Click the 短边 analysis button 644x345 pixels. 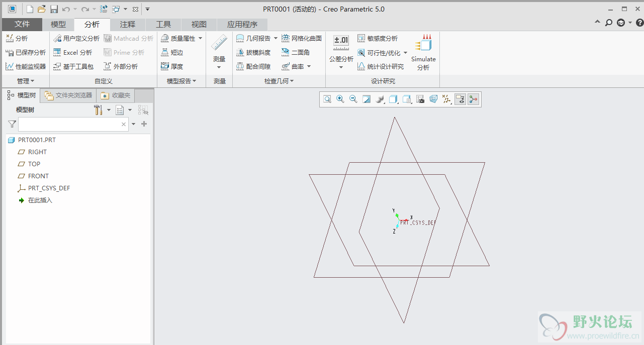172,52
